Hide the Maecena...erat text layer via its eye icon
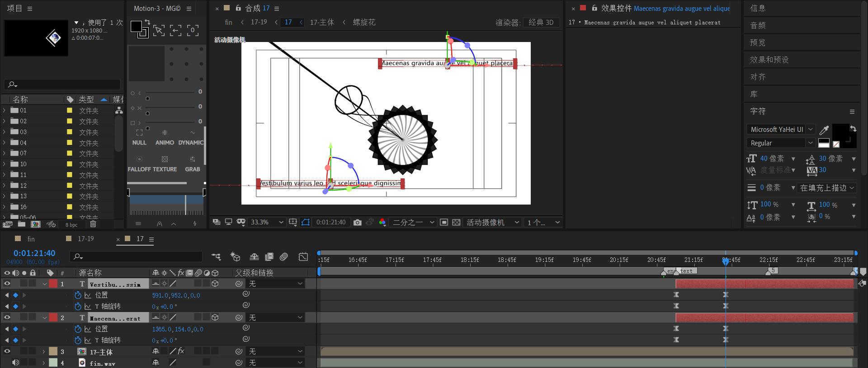The width and height of the screenshot is (868, 368). click(x=7, y=317)
